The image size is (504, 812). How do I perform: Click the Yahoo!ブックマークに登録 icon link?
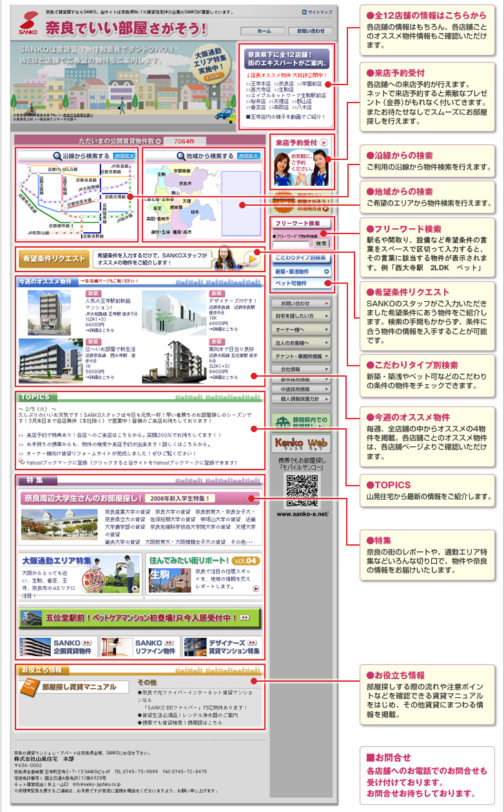[x=22, y=462]
